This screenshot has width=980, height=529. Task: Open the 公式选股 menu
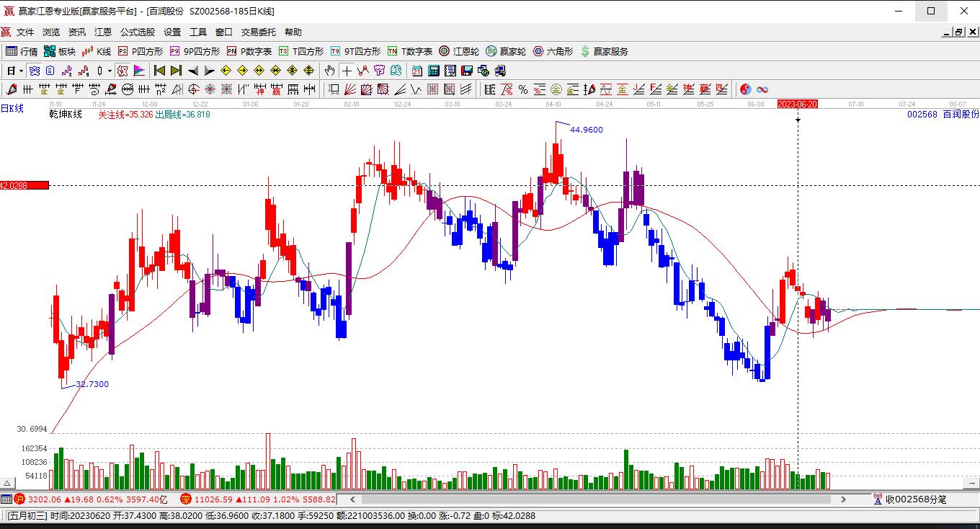(x=138, y=32)
